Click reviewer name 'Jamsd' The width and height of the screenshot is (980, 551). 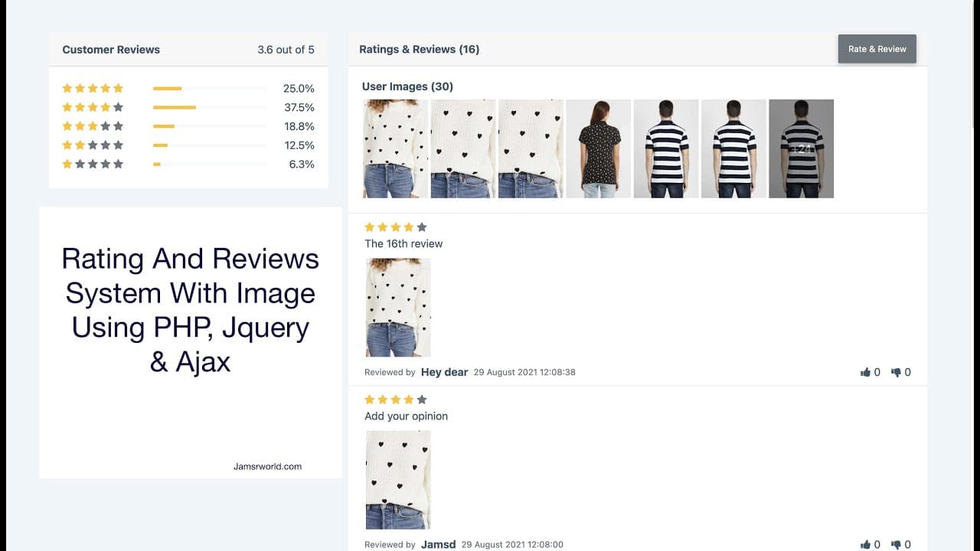coord(439,545)
